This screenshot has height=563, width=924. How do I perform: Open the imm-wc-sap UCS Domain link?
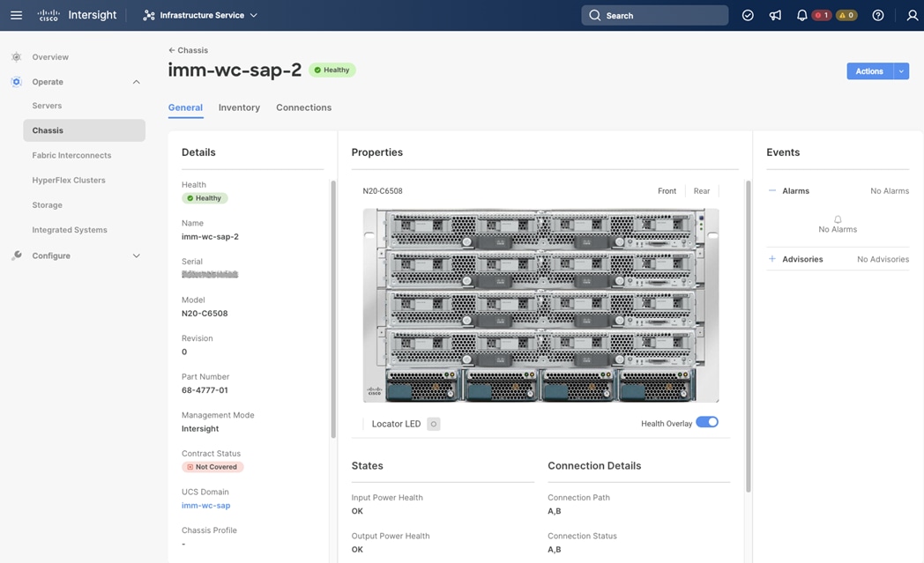(205, 505)
